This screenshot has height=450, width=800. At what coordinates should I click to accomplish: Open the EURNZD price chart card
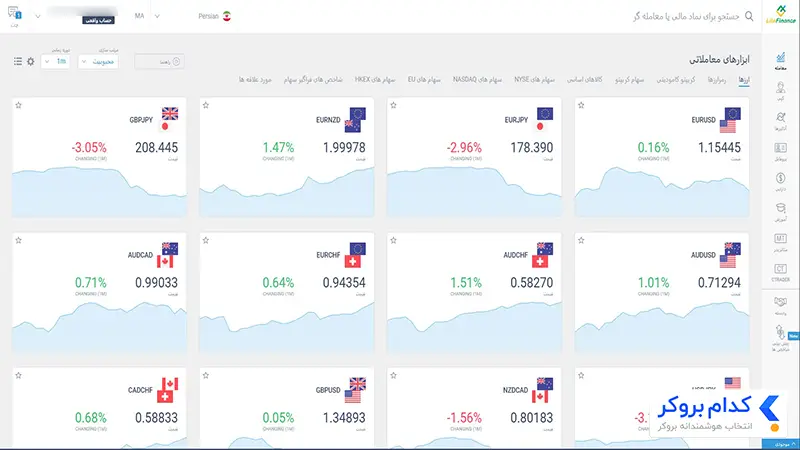(x=287, y=158)
